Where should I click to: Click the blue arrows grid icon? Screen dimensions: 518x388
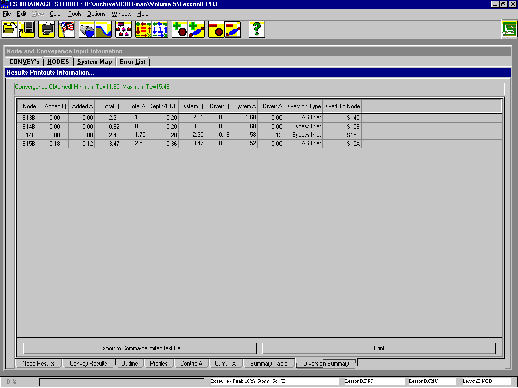pos(160,29)
